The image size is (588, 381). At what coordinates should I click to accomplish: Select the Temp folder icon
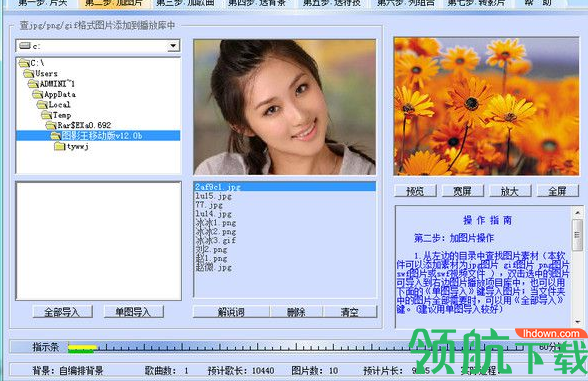click(x=47, y=115)
